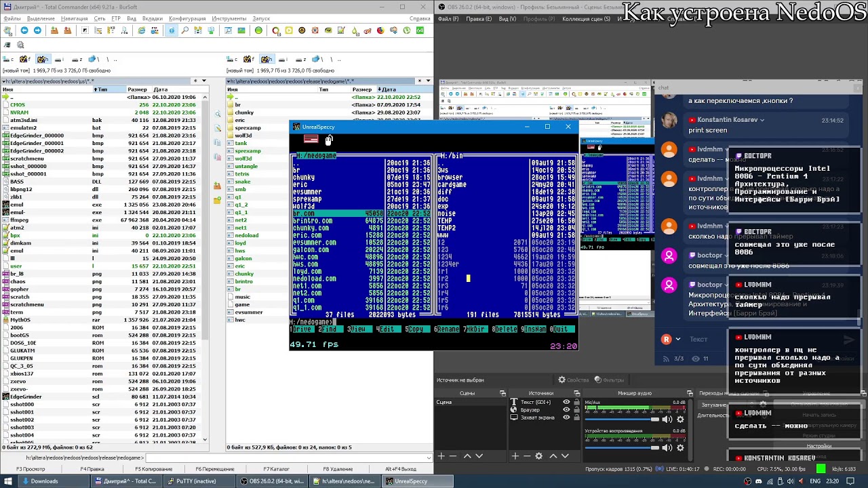Pop out the audio mixer dock
Image resolution: width=868 pixels, height=488 pixels.
(690, 393)
